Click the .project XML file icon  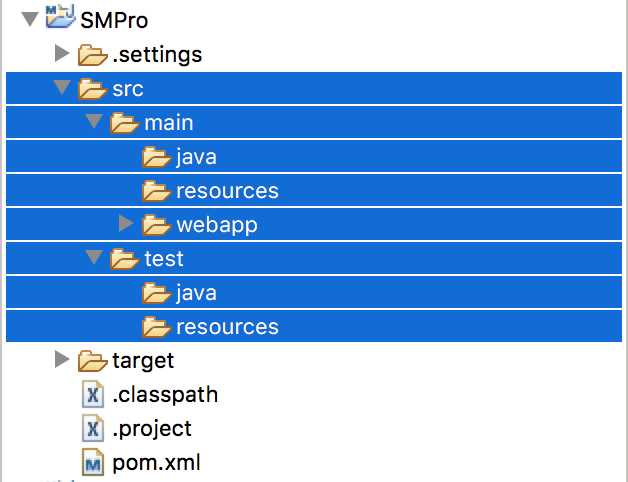point(92,428)
